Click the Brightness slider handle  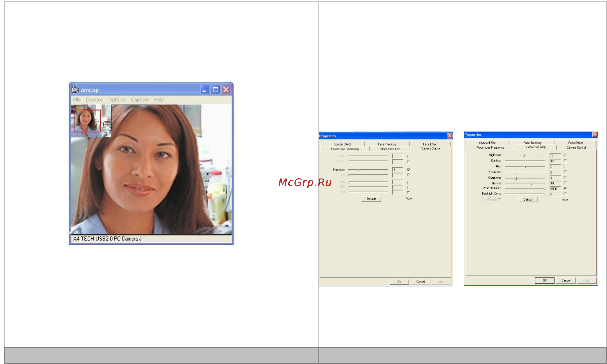click(x=524, y=155)
